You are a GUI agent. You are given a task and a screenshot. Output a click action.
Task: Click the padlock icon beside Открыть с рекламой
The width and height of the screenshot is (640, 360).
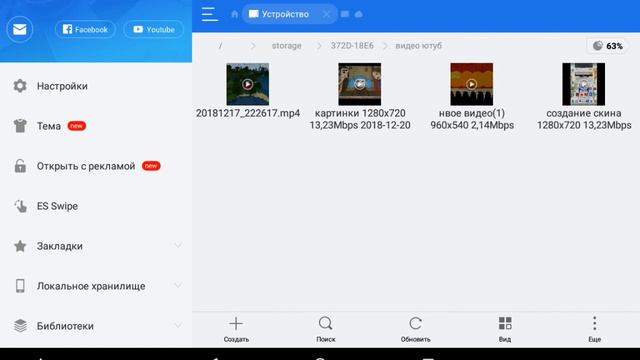click(20, 166)
